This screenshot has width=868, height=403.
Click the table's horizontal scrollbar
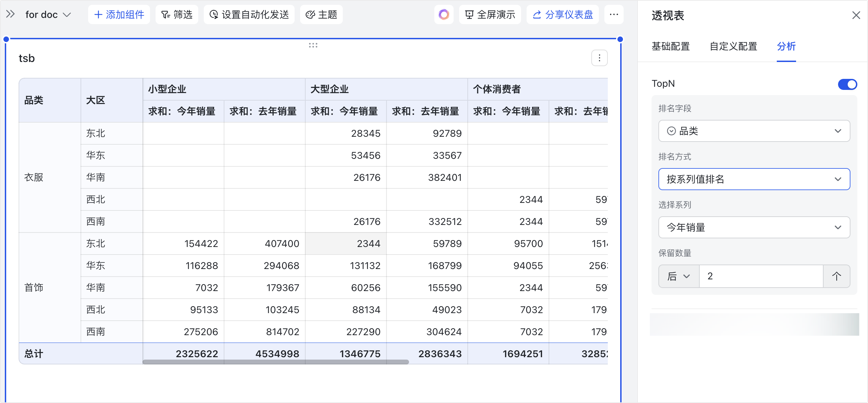[x=275, y=362]
